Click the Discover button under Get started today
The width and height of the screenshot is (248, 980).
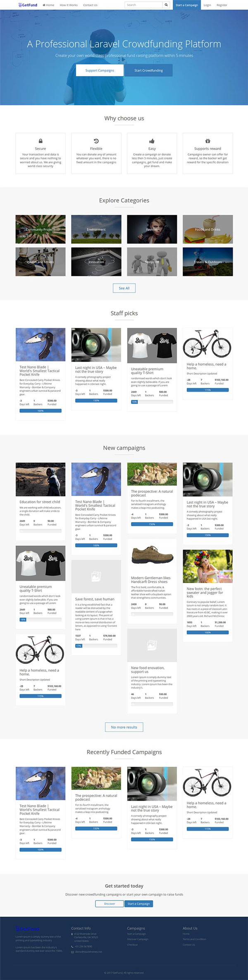coord(110,904)
